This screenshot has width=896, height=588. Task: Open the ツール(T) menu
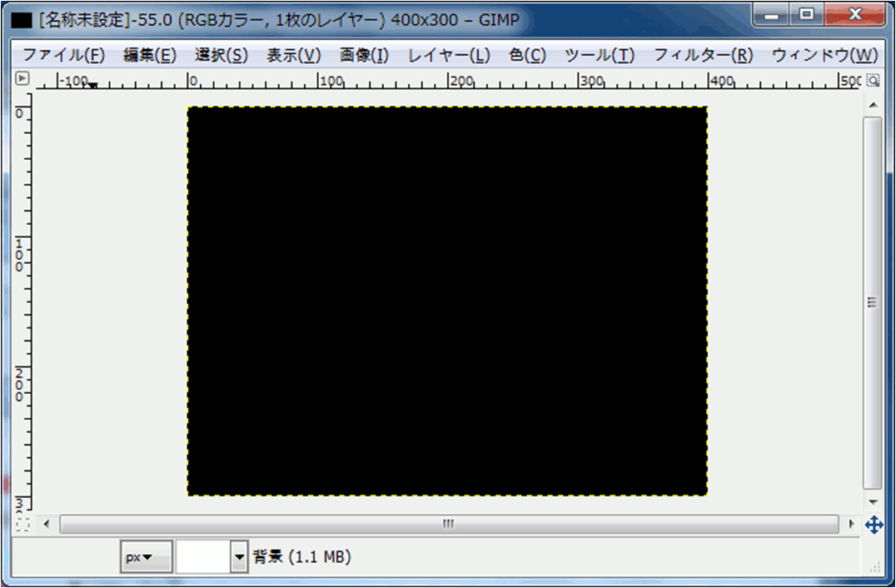(599, 56)
